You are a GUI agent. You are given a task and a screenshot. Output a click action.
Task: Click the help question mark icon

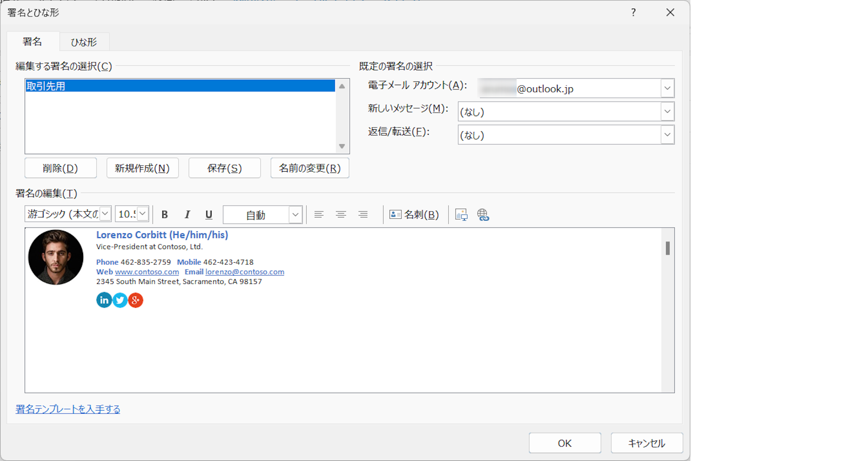pyautogui.click(x=633, y=13)
